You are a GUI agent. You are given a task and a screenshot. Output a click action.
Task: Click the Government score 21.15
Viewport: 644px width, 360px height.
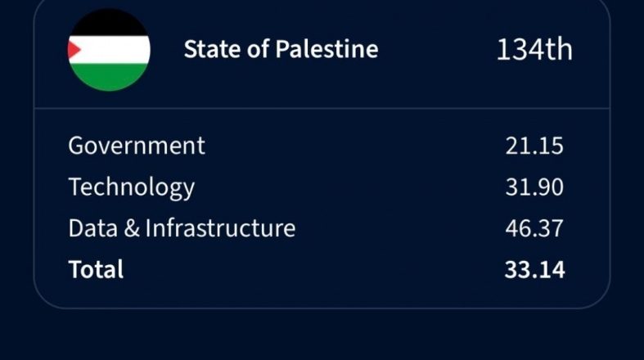(x=534, y=146)
